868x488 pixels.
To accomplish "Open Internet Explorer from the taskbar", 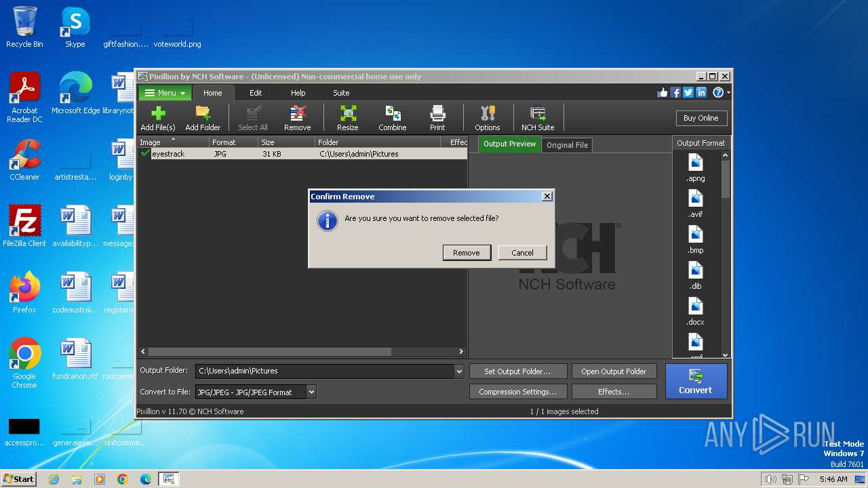I will point(54,479).
